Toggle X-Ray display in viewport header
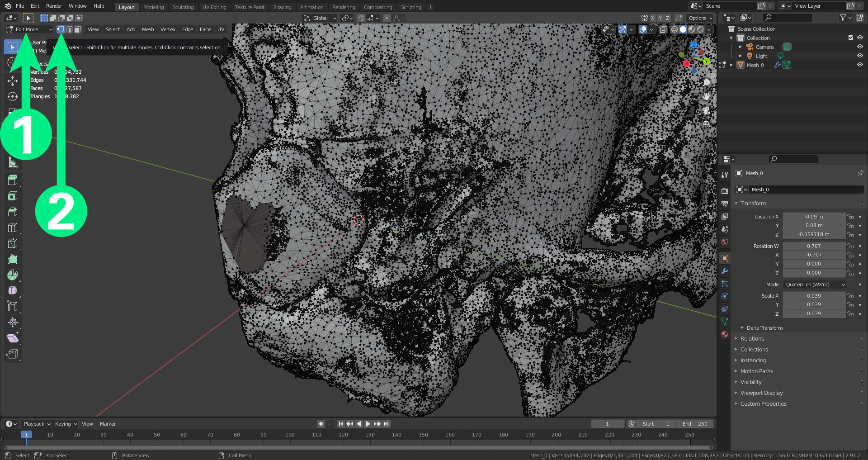The width and height of the screenshot is (868, 460). 663,29
